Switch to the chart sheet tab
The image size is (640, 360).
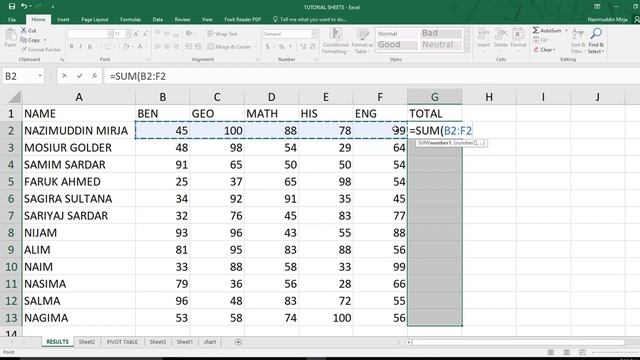[x=210, y=342]
